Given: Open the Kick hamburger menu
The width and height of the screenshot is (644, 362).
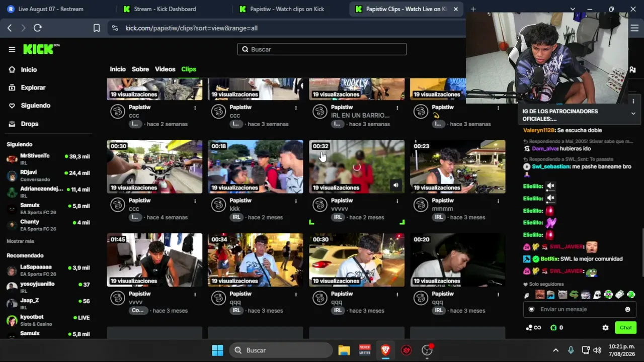Looking at the screenshot, I should point(12,49).
